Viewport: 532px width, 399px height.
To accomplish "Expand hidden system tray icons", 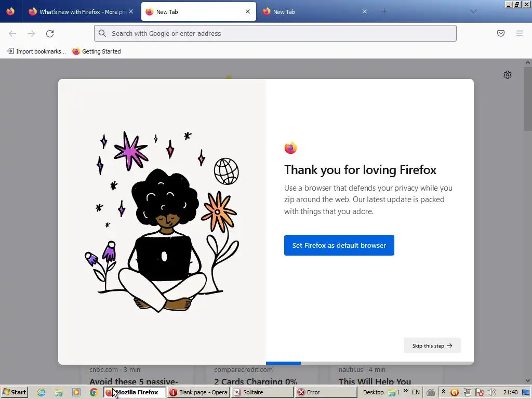I will [x=443, y=392].
